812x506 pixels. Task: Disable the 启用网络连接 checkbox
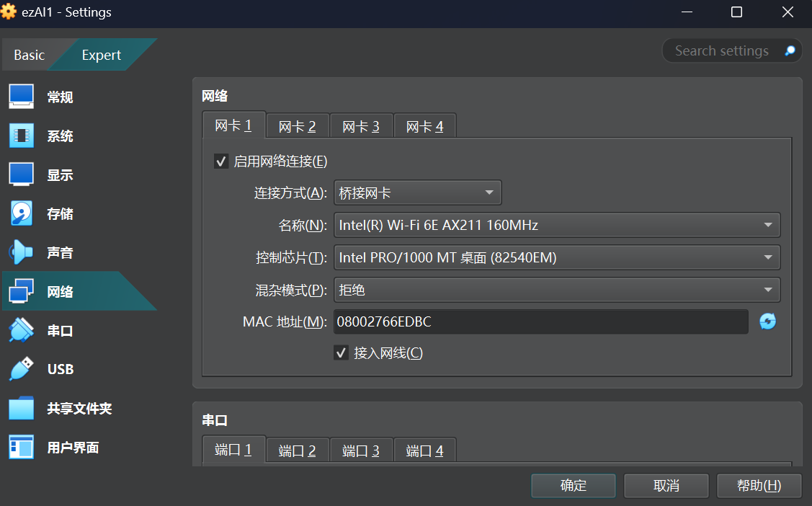221,161
